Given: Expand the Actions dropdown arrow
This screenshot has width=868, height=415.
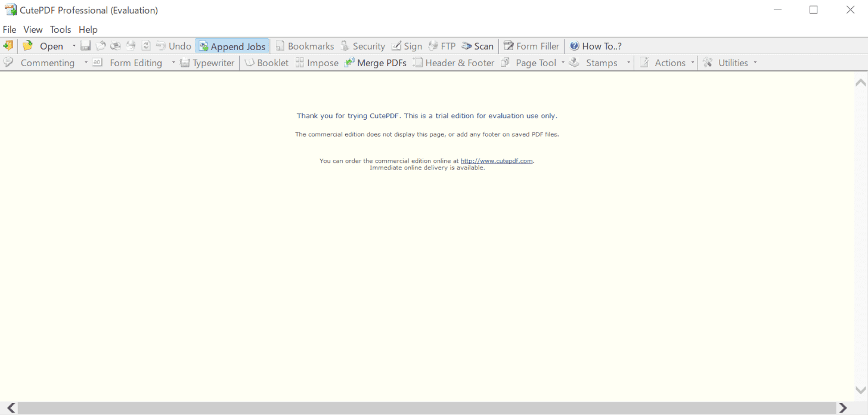Looking at the screenshot, I should tap(693, 63).
